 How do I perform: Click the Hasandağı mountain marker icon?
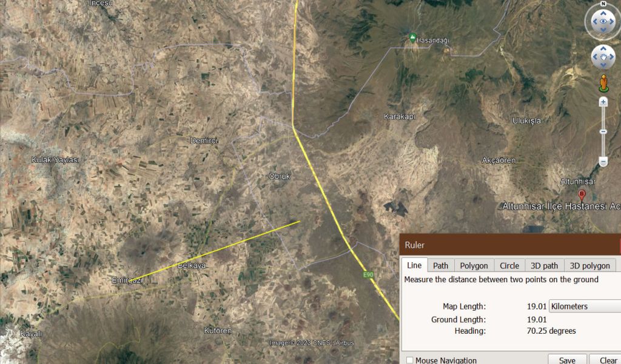[412, 38]
